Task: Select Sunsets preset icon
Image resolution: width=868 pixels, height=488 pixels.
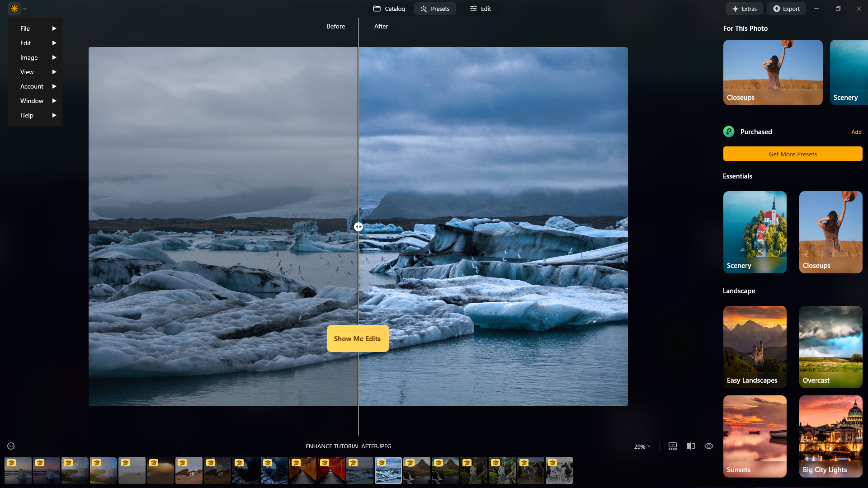Action: 755,436
